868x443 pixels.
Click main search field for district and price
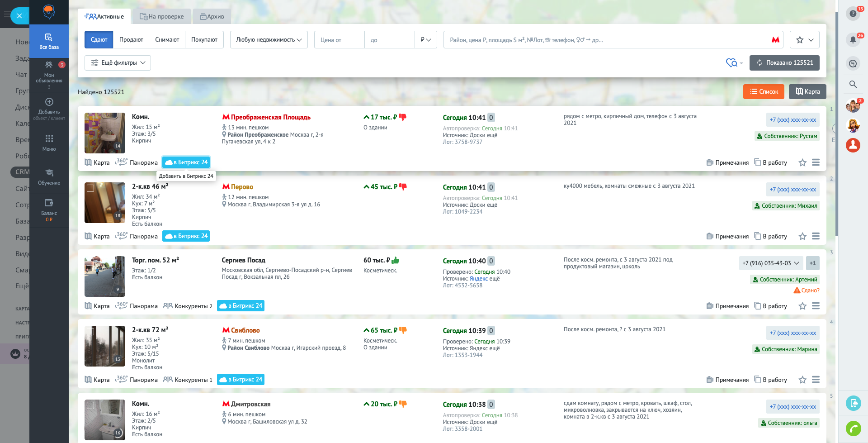606,40
